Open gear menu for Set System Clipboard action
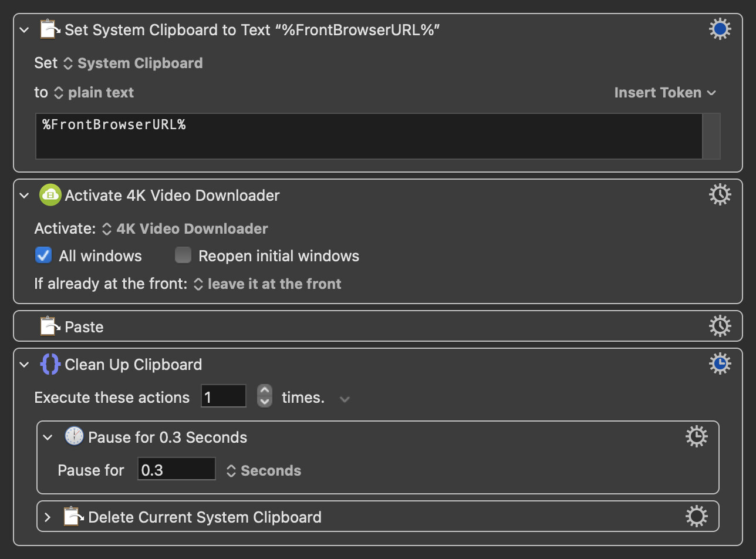756x559 pixels. pyautogui.click(x=720, y=29)
